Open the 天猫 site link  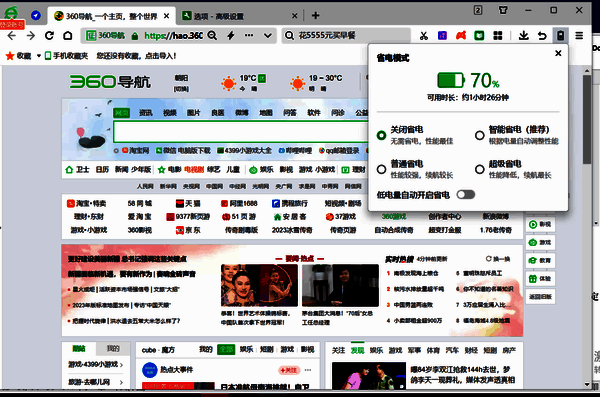click(188, 203)
